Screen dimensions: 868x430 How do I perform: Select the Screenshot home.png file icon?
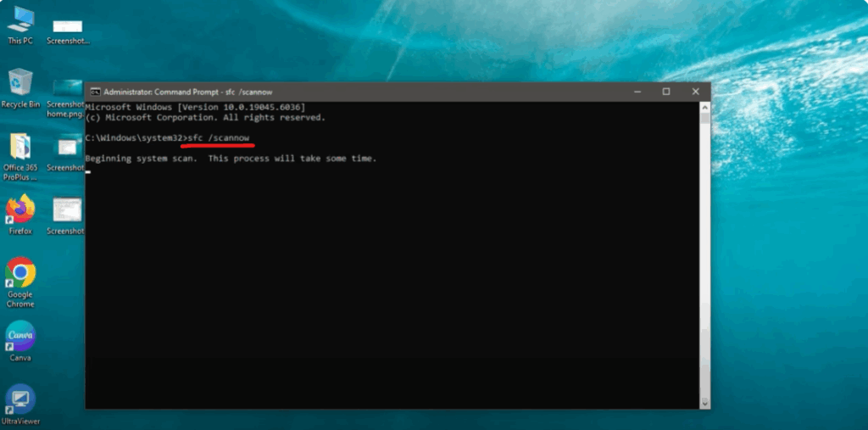[x=65, y=98]
